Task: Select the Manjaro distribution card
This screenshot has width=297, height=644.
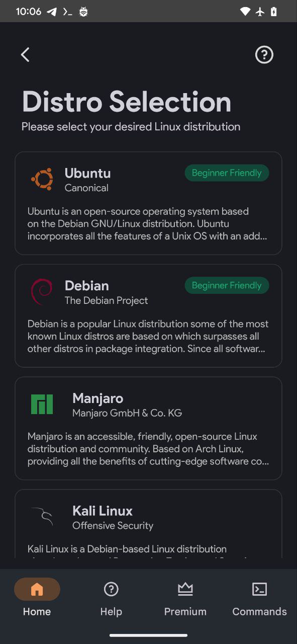Action: 148,428
